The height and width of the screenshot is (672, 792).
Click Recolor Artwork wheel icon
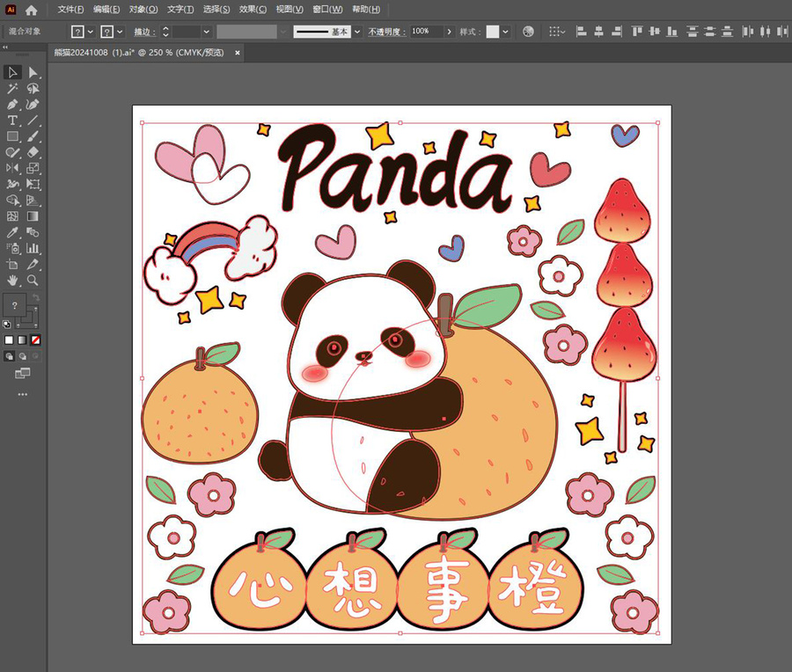528,32
